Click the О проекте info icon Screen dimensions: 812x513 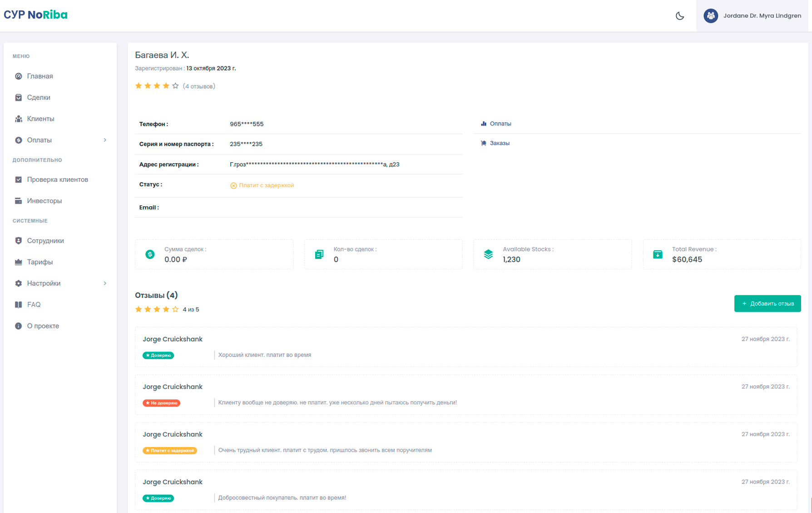[x=19, y=326]
